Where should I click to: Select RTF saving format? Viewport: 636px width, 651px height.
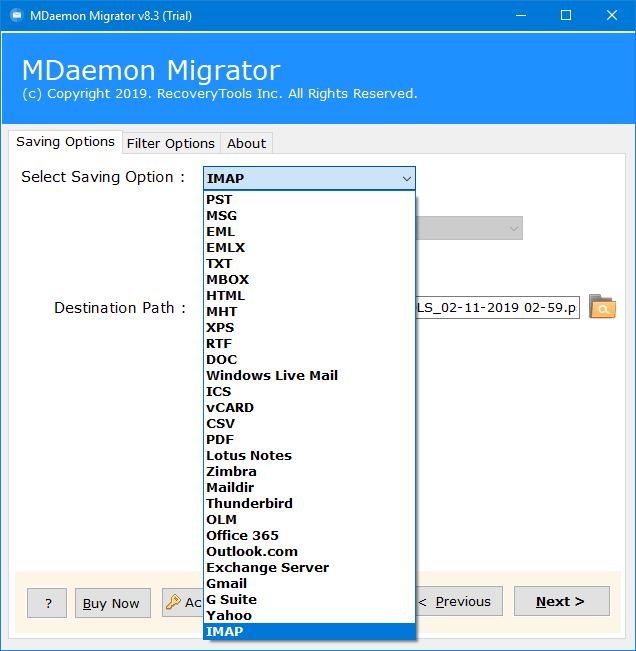click(x=309, y=344)
